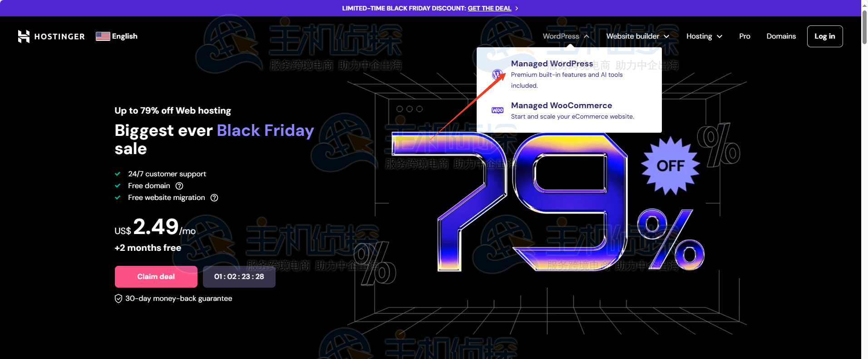The width and height of the screenshot is (868, 359).
Task: Click "Start and scale your eCommerce website." text
Action: pyautogui.click(x=572, y=117)
